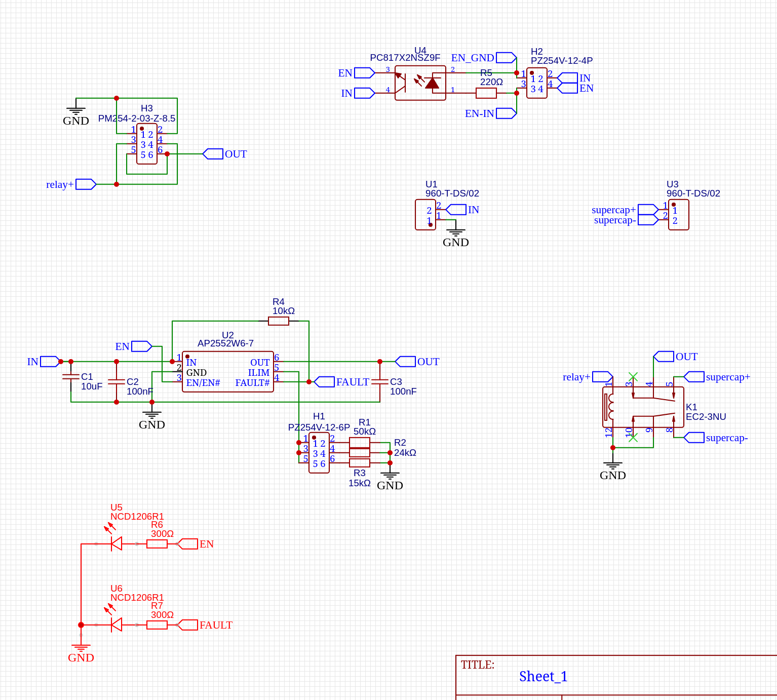Select the H1 PZ254V-12-6P header symbol

[319, 453]
